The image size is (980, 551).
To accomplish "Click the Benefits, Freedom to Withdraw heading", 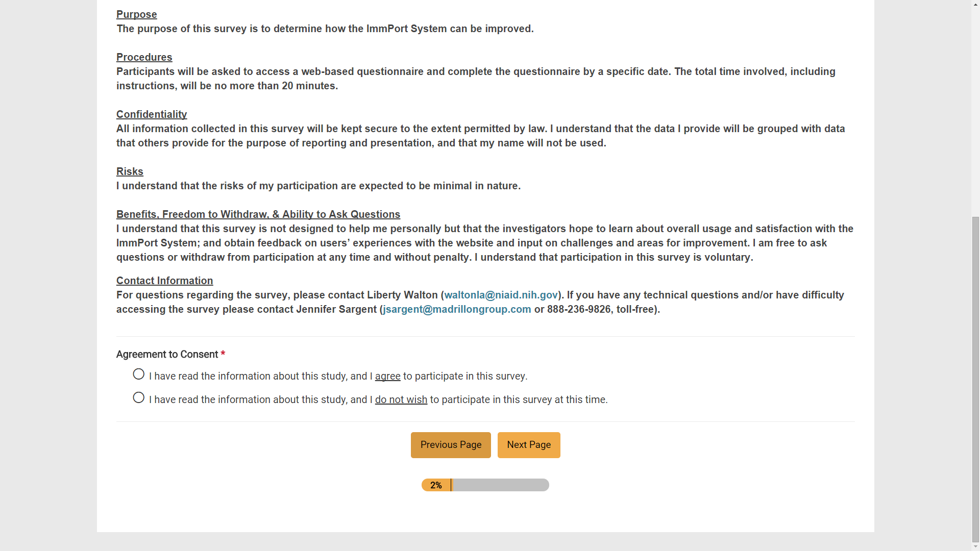I will coord(258,215).
